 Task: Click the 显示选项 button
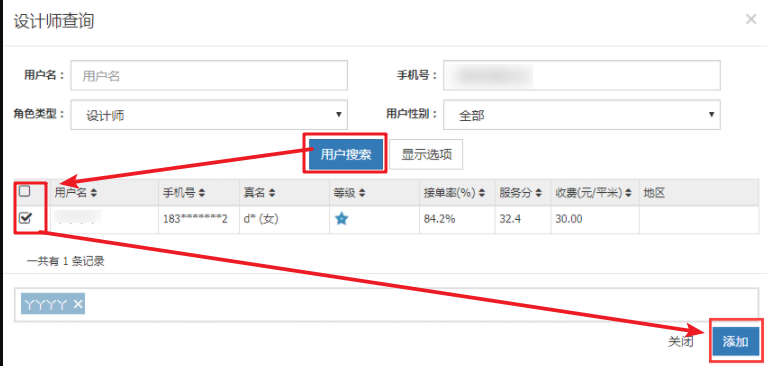point(427,155)
